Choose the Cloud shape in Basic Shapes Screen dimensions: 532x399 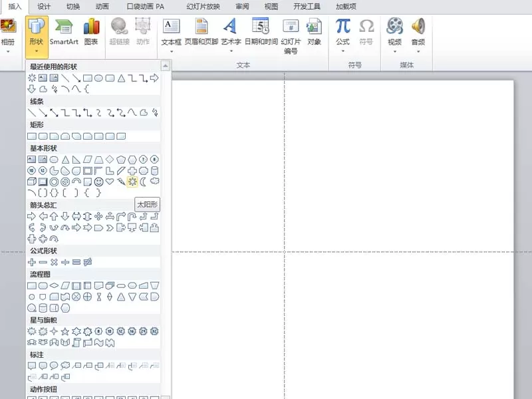click(155, 181)
